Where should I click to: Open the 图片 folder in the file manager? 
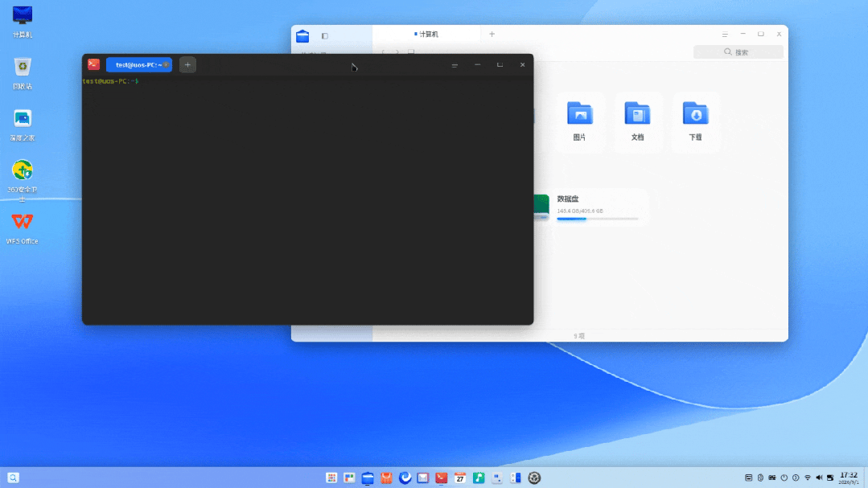tap(579, 121)
